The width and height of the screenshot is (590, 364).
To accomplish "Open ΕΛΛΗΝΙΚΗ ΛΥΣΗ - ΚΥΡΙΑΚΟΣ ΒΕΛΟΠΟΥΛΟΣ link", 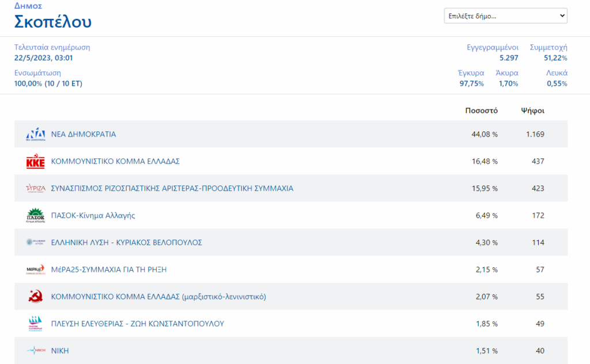I will (x=127, y=242).
